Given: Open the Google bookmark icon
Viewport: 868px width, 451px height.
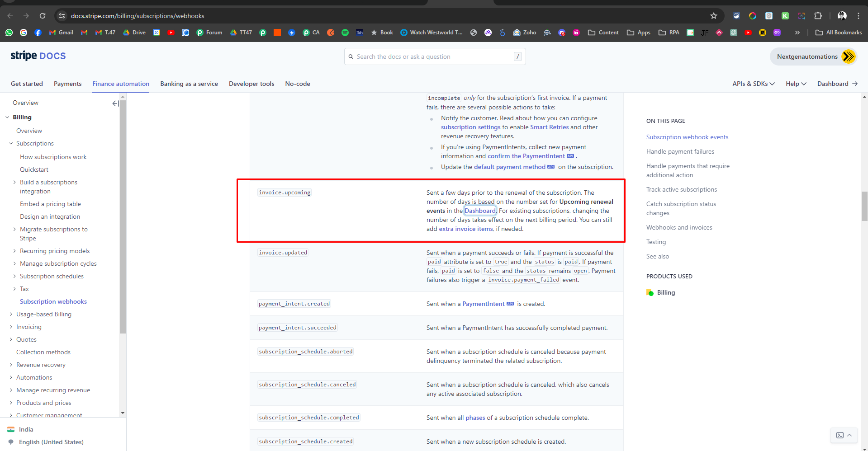Looking at the screenshot, I should [24, 33].
